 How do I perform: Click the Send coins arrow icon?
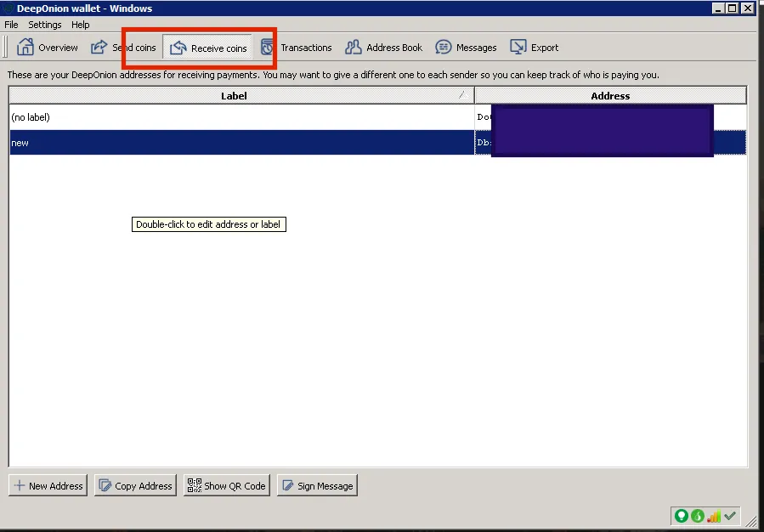[x=99, y=48]
